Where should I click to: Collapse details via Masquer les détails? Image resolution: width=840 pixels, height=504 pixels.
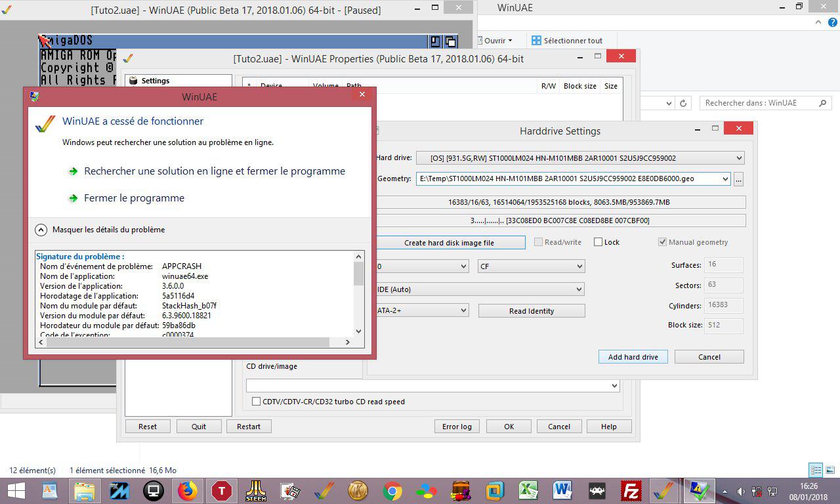(x=99, y=230)
